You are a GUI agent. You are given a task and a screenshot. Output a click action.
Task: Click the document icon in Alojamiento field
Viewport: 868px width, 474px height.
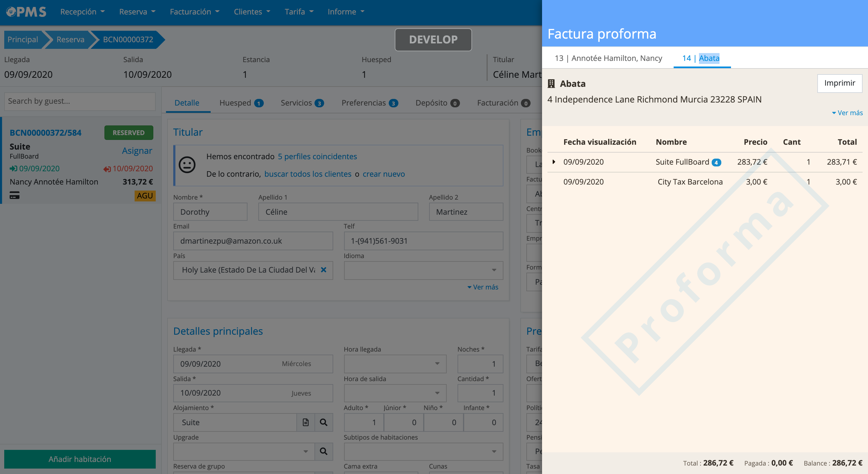pos(306,422)
